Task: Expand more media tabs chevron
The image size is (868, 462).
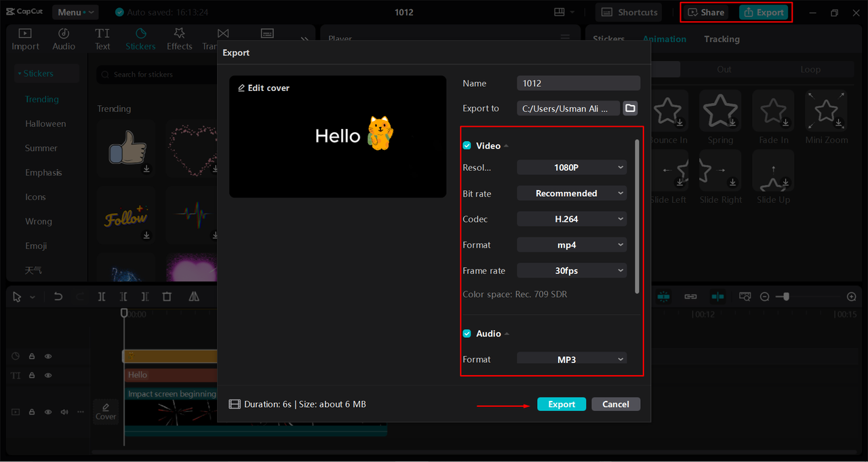Action: [304, 39]
